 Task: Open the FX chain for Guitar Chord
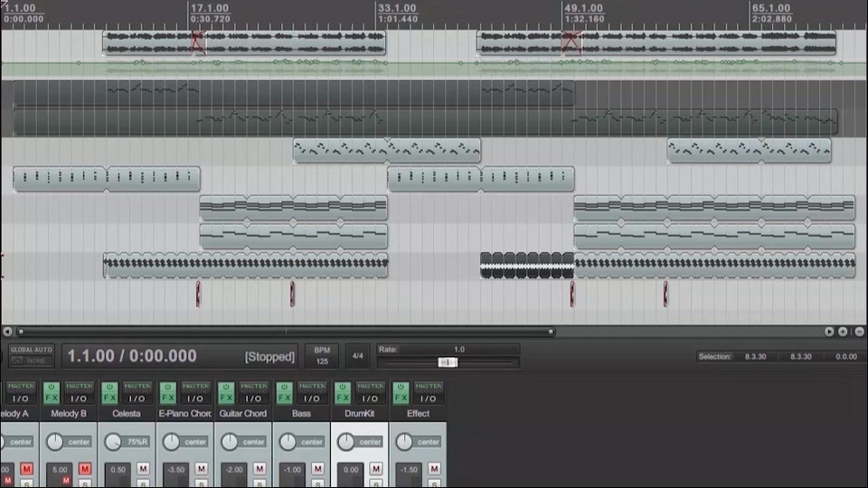point(226,398)
